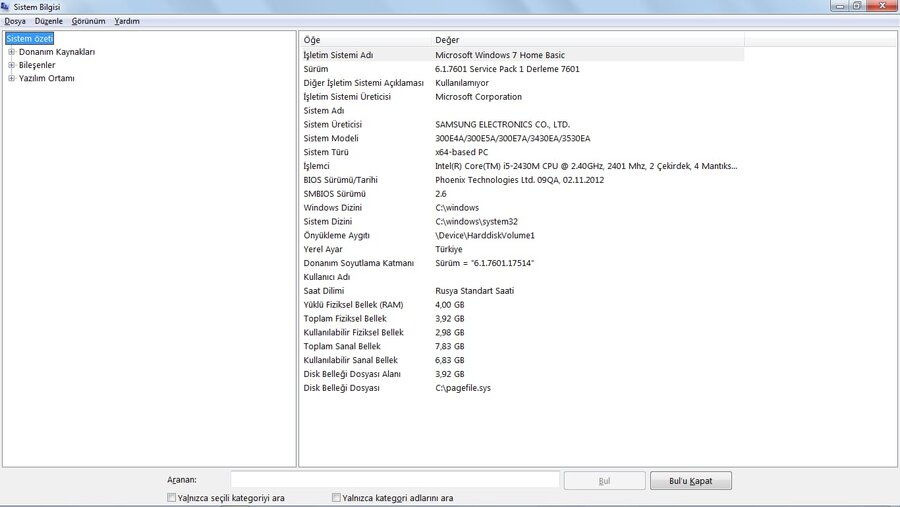Select the Disk Belleği Dosyası row label
This screenshot has height=507, width=900.
[342, 388]
